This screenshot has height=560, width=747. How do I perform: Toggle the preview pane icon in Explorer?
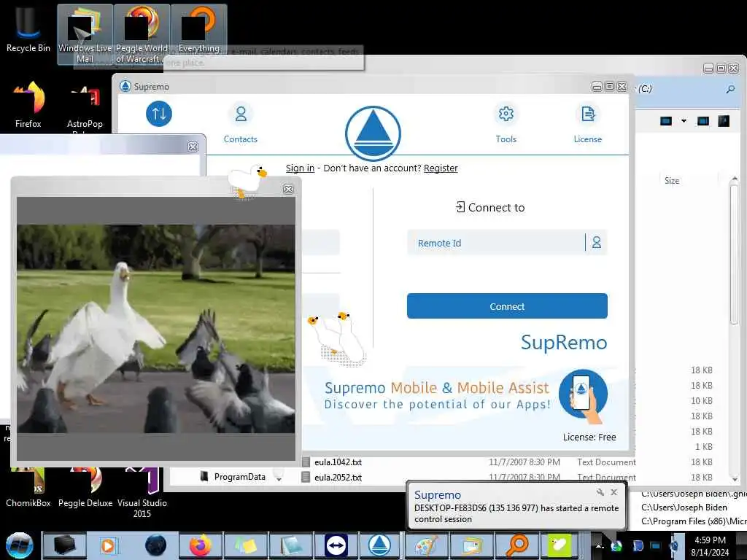click(703, 121)
